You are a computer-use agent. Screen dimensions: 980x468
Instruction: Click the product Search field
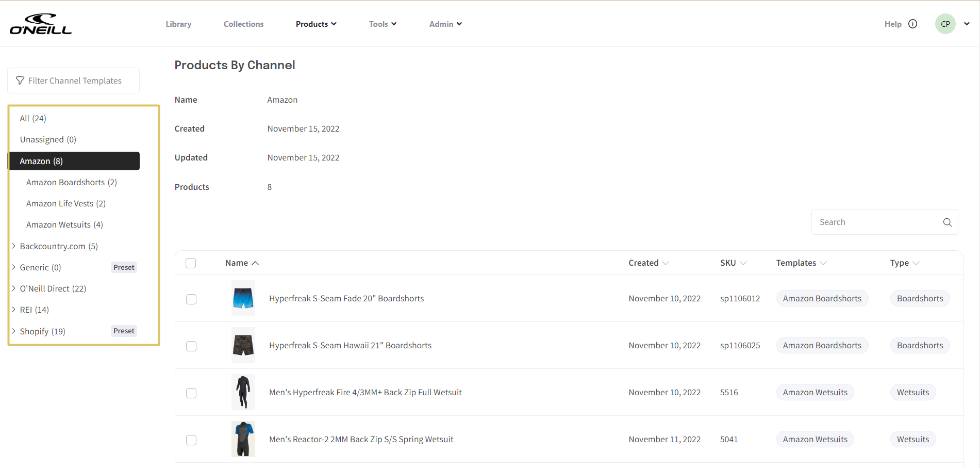tap(885, 222)
